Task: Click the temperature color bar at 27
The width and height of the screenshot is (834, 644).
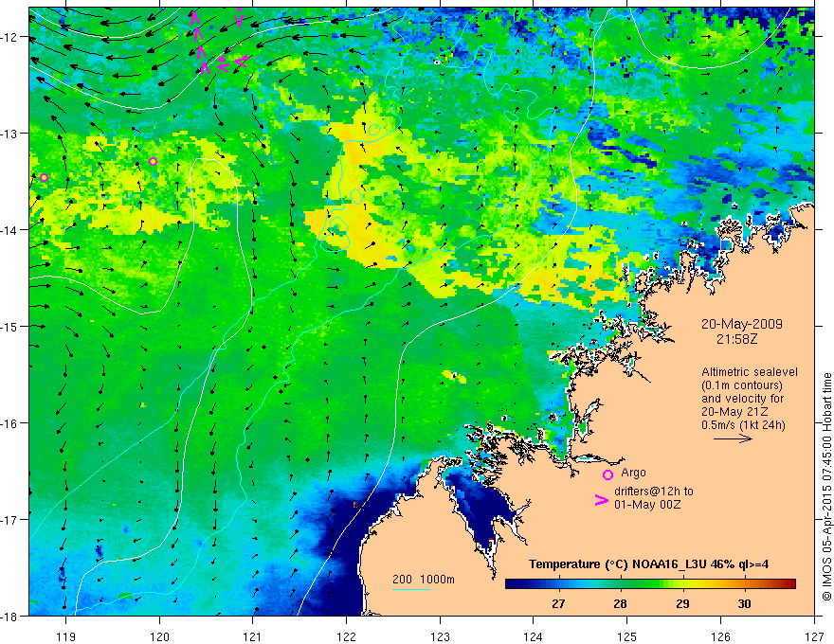Action: point(558,584)
